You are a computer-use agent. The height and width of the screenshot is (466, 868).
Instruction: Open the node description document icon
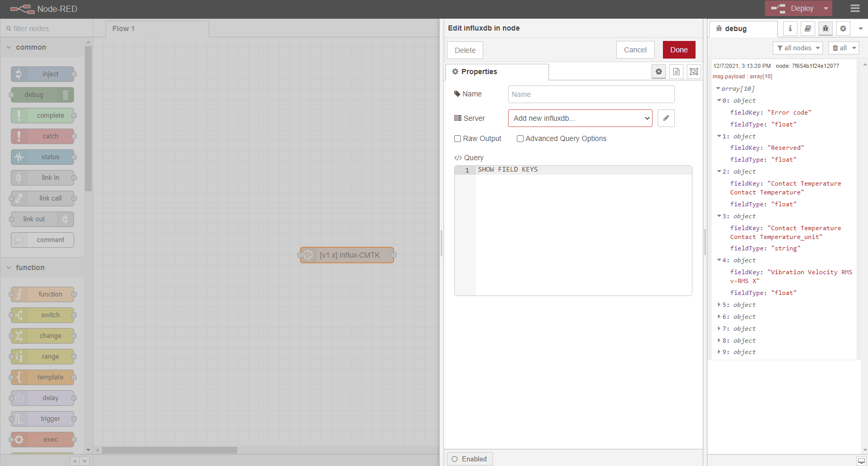click(x=676, y=72)
